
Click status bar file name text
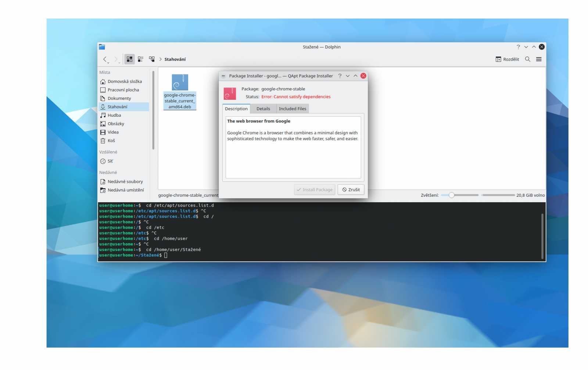[x=188, y=195]
